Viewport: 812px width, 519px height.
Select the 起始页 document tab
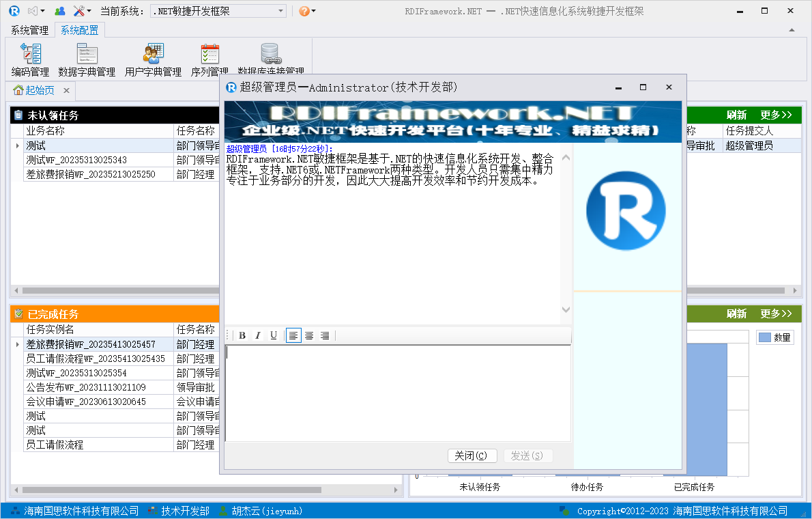[40, 90]
